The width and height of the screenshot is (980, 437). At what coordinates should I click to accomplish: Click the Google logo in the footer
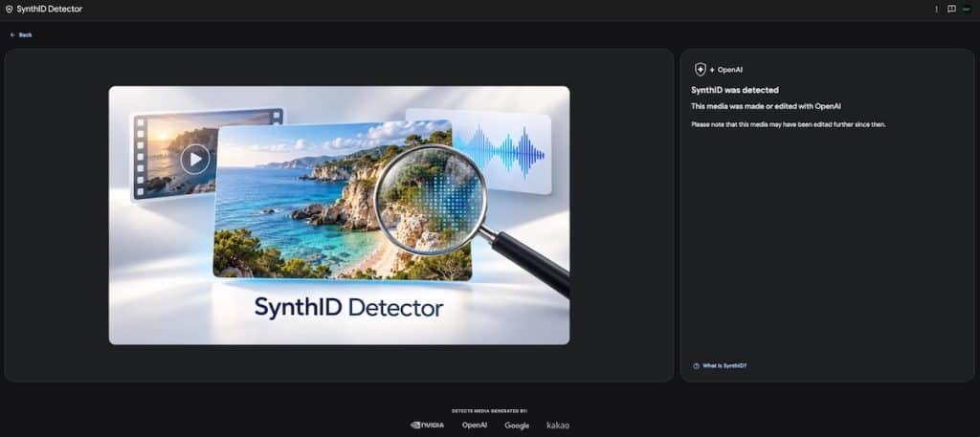point(517,426)
